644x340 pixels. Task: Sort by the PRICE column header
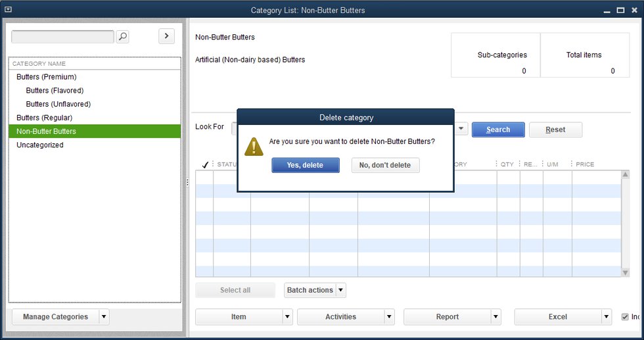(585, 164)
